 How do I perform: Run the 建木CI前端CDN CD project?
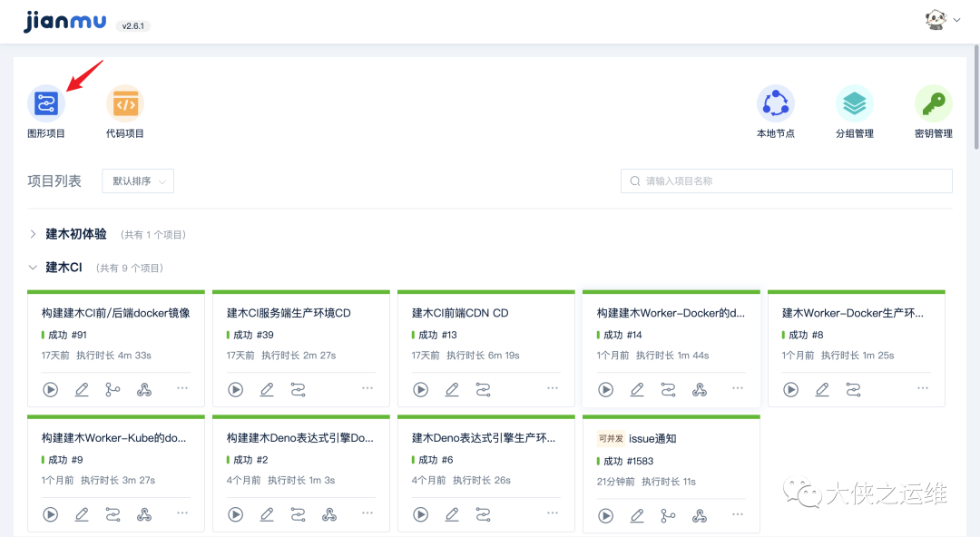(x=421, y=389)
